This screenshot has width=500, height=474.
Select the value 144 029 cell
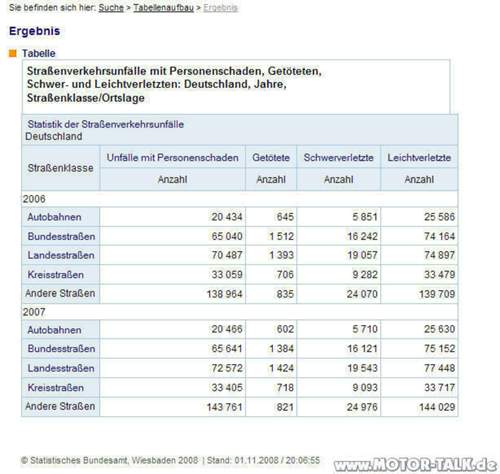coord(419,407)
